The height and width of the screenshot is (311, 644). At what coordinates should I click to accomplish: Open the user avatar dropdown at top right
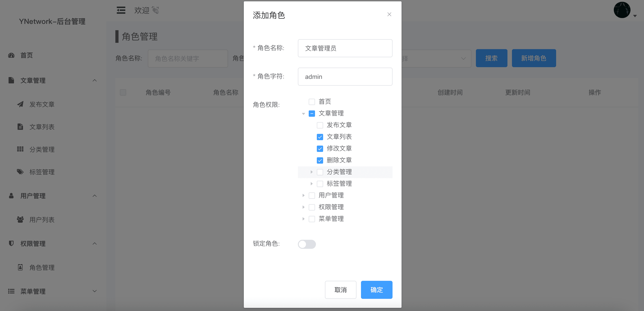coord(622,10)
